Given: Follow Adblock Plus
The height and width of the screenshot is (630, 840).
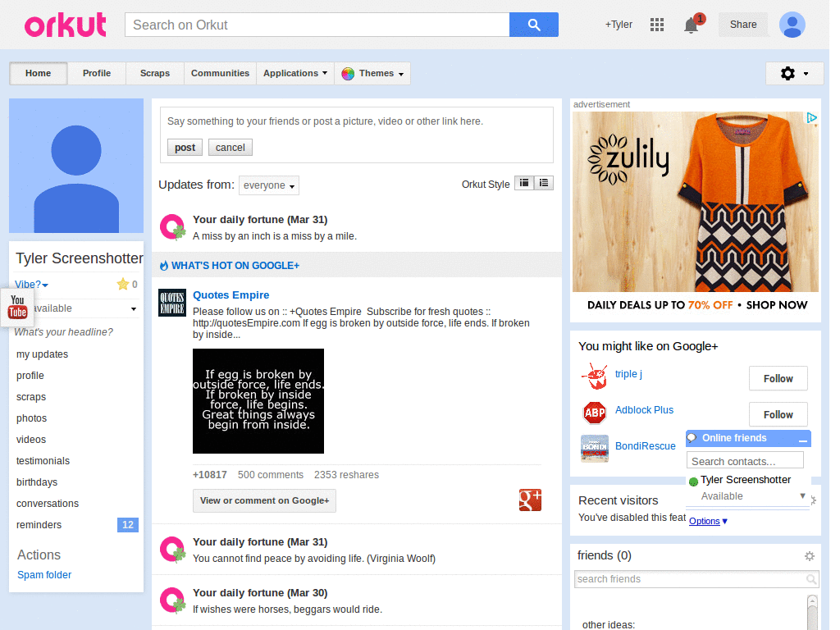Looking at the screenshot, I should pyautogui.click(x=778, y=414).
